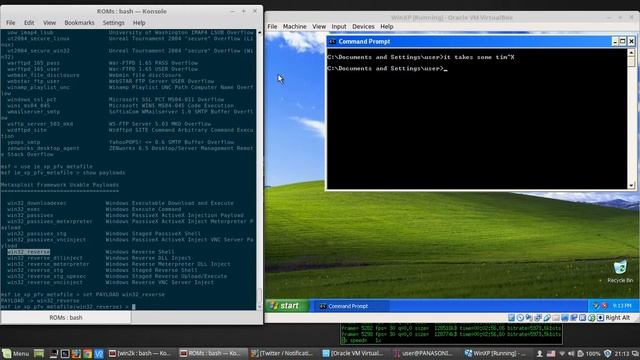The width and height of the screenshot is (640, 360).
Task: Click the blue V2 launcher icon
Action: [x=98, y=353]
